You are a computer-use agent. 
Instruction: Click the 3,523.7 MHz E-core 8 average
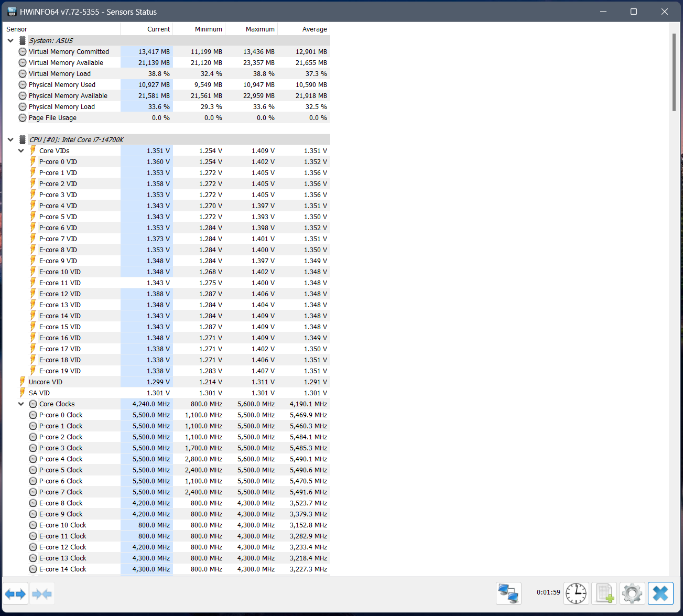(x=308, y=503)
